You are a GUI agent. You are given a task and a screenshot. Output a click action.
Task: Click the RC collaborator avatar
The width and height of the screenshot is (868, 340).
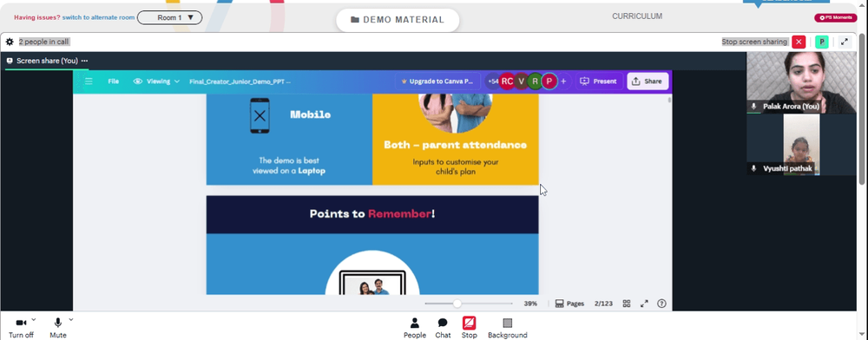pyautogui.click(x=507, y=82)
